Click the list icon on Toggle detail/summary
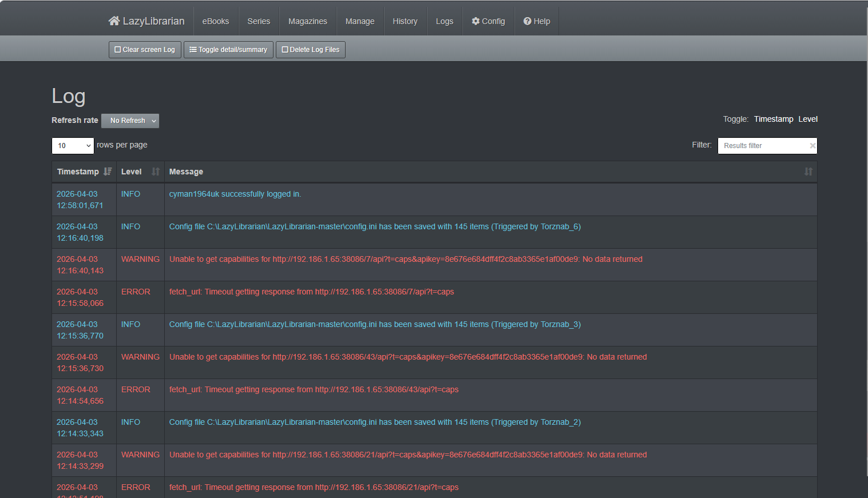868x498 pixels. click(x=193, y=50)
